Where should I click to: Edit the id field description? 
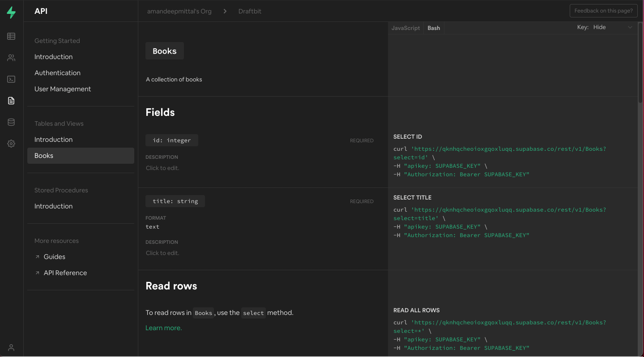(162, 168)
